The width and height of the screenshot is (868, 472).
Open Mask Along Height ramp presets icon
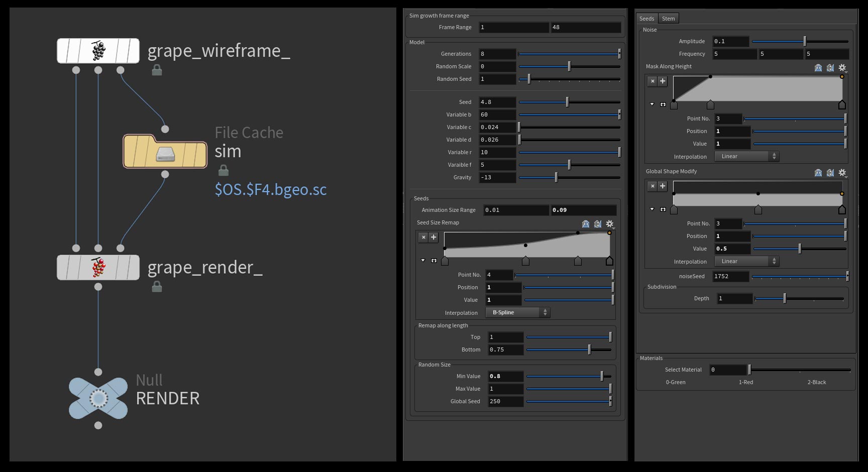(818, 68)
